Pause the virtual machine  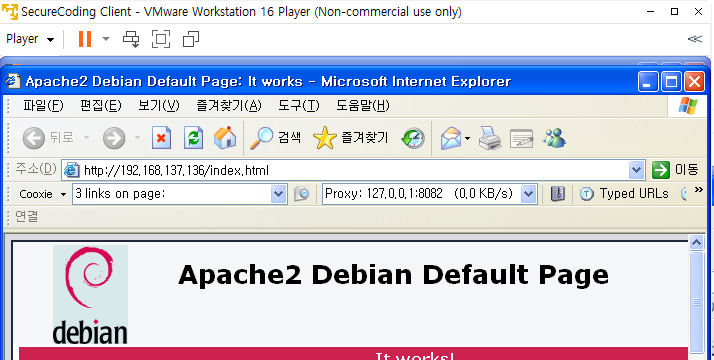click(x=85, y=39)
